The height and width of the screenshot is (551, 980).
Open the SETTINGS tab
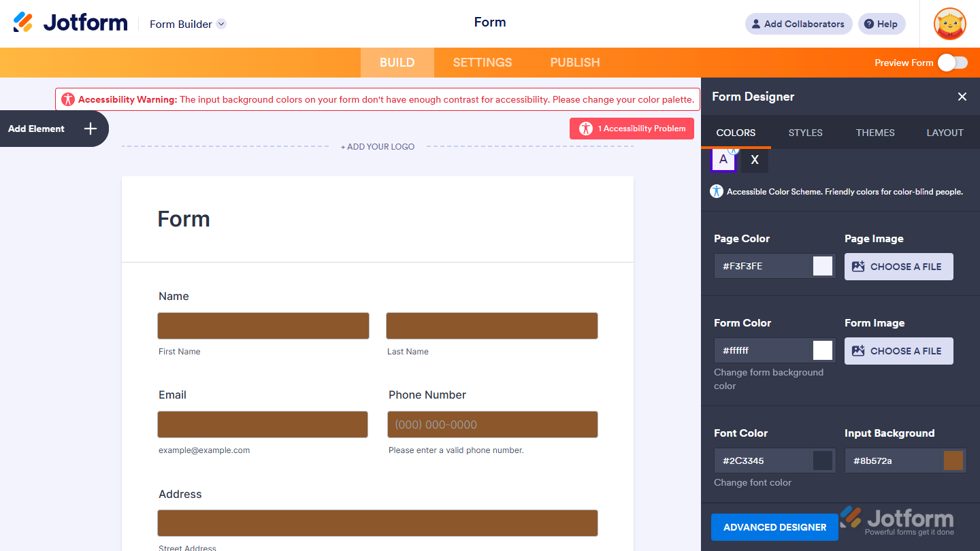[482, 62]
